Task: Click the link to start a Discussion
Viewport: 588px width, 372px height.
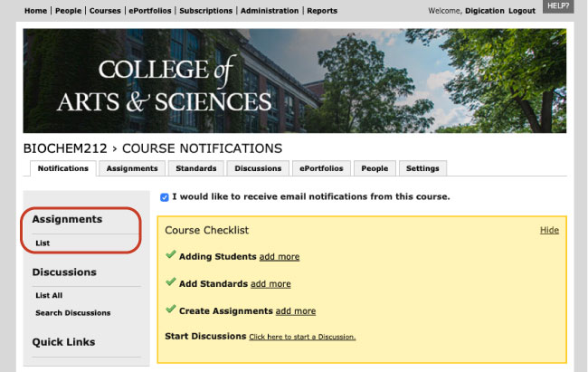Action: (x=302, y=337)
